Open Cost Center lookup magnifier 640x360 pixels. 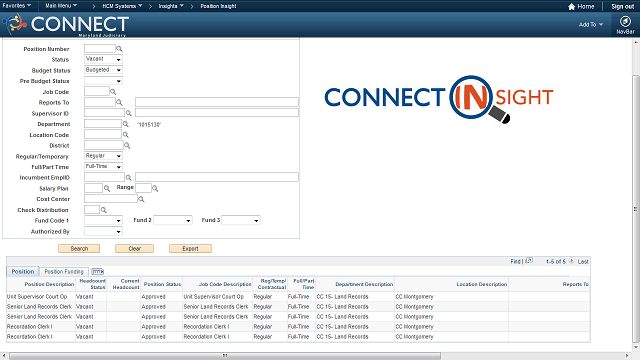click(141, 199)
